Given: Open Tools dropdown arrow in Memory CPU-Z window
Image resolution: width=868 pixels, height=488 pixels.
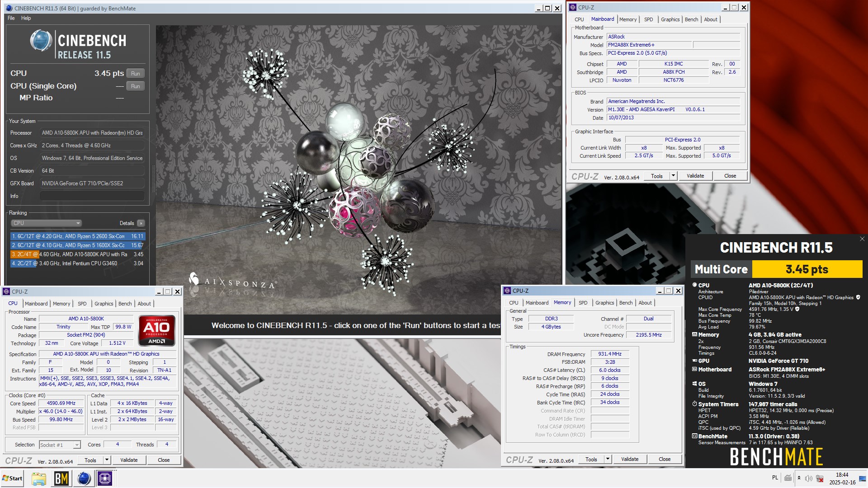Looking at the screenshot, I should (608, 459).
